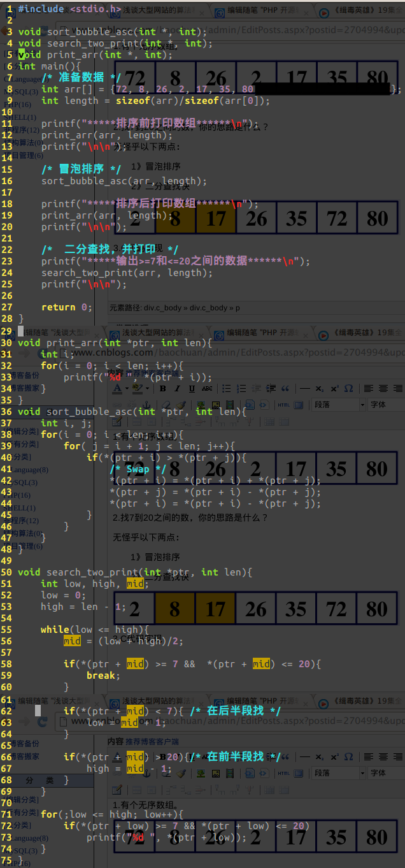Click the /* 在后半段找 */ comment
Screen dimensions: 405x868
[236, 711]
